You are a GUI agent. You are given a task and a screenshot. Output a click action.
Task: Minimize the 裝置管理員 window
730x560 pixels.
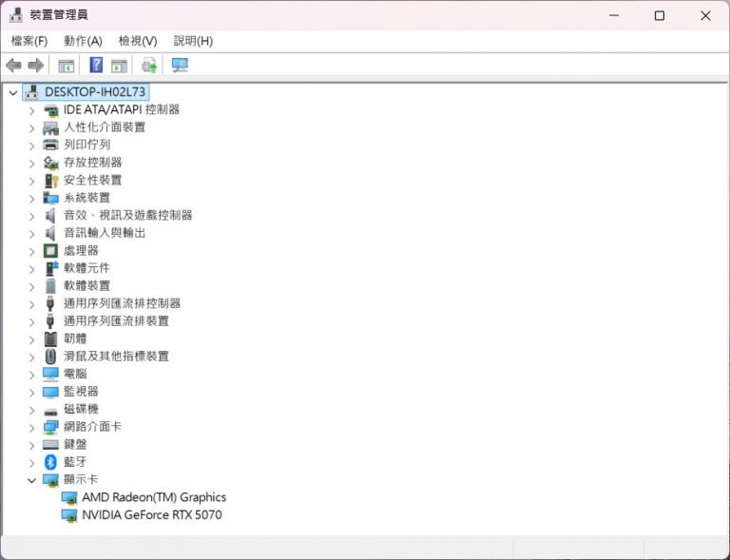pyautogui.click(x=614, y=15)
